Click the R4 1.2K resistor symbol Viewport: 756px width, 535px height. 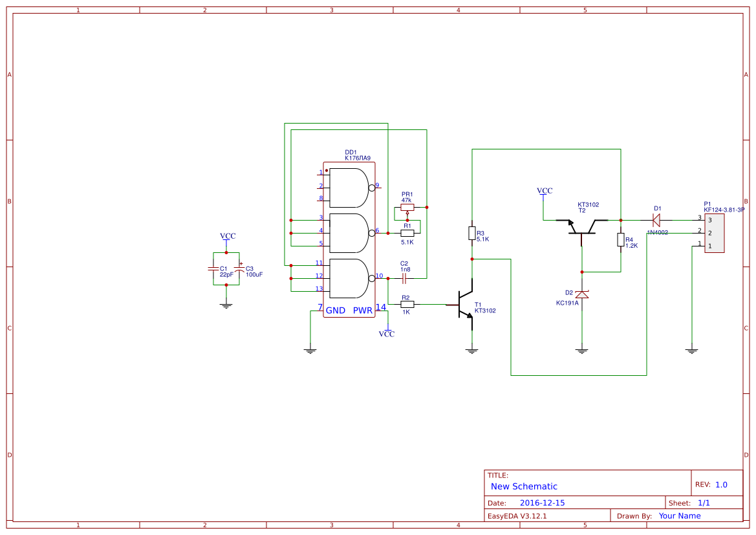click(621, 240)
